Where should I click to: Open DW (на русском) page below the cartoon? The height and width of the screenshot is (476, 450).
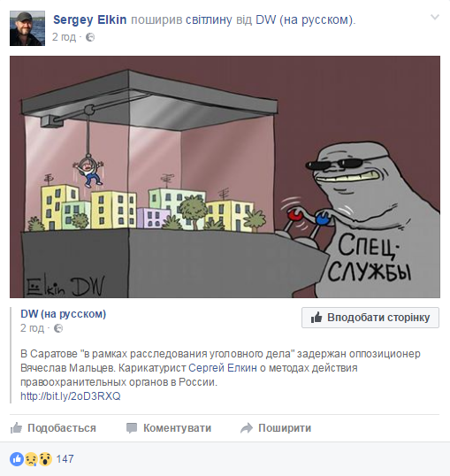[x=63, y=314]
